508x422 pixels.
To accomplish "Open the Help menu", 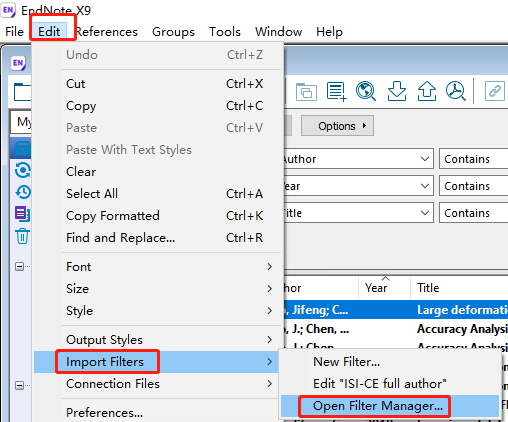I will click(329, 32).
